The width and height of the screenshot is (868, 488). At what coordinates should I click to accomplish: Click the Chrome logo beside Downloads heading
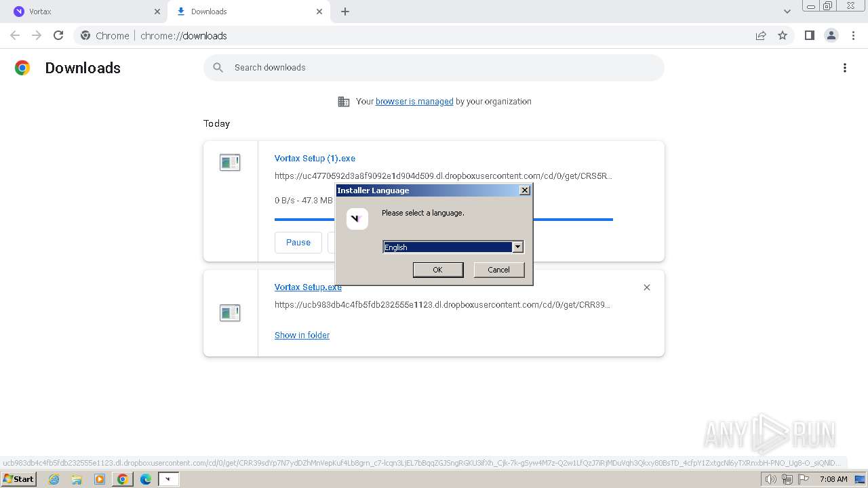click(22, 68)
